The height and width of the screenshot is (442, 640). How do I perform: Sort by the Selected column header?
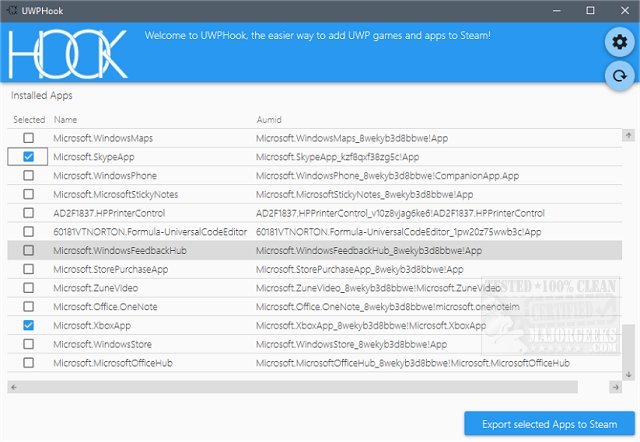coord(29,120)
